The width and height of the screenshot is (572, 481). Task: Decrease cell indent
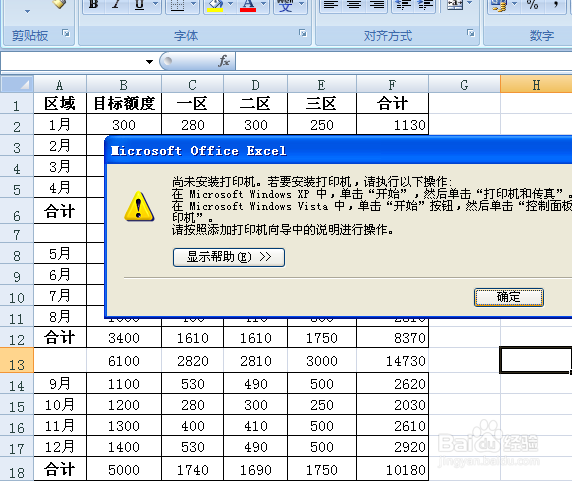click(403, 5)
